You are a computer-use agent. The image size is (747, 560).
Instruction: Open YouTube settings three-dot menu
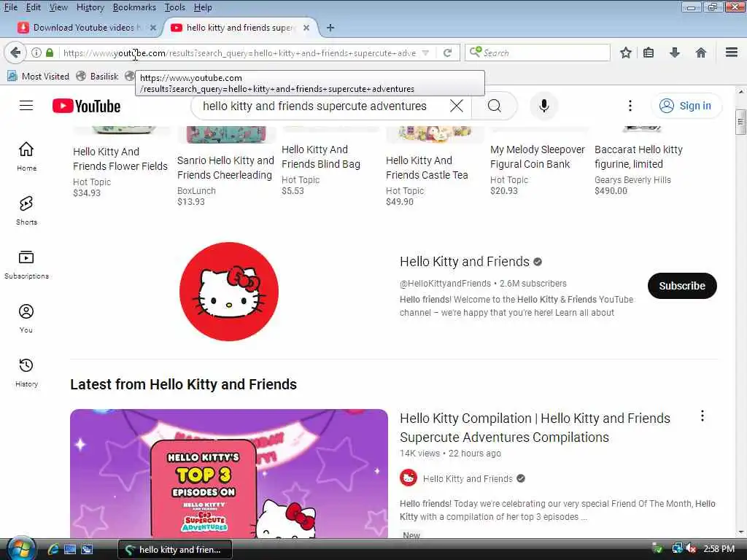pyautogui.click(x=630, y=106)
